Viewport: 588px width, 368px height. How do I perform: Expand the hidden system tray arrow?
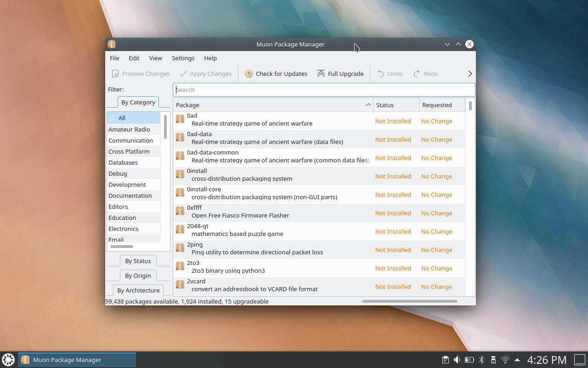[x=517, y=359]
